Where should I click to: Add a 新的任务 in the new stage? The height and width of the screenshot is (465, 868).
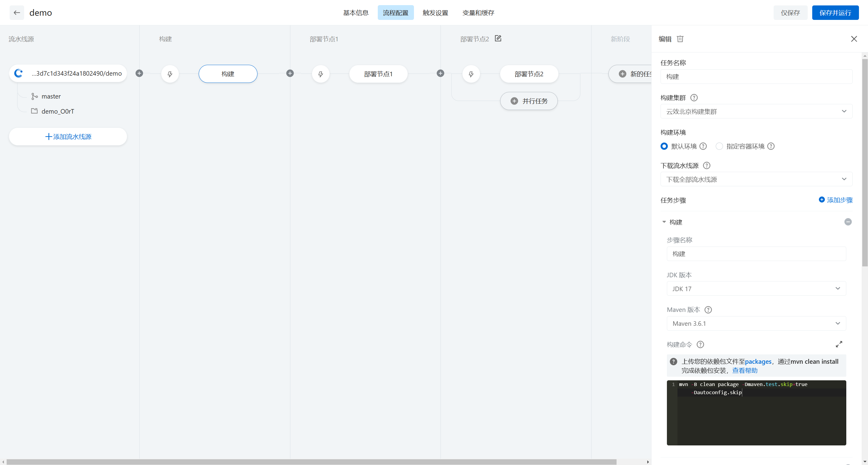tap(630, 74)
